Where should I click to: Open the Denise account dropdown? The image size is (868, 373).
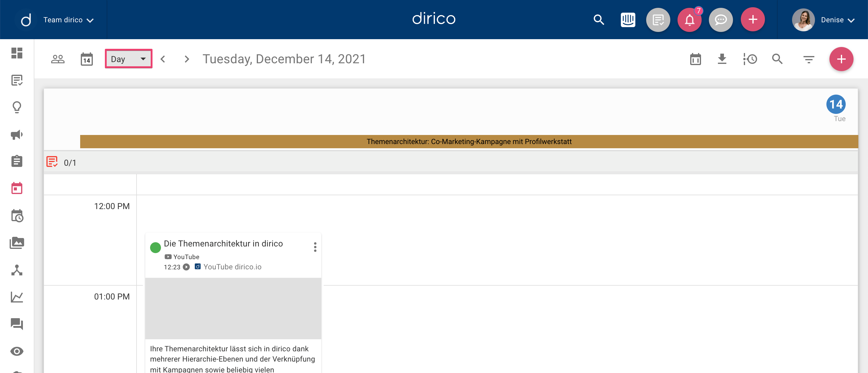[x=838, y=20]
